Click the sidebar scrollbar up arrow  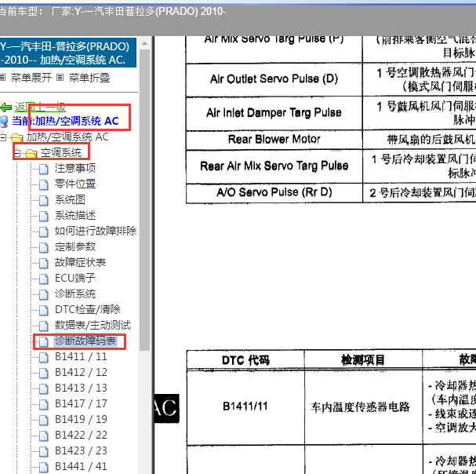(x=144, y=43)
